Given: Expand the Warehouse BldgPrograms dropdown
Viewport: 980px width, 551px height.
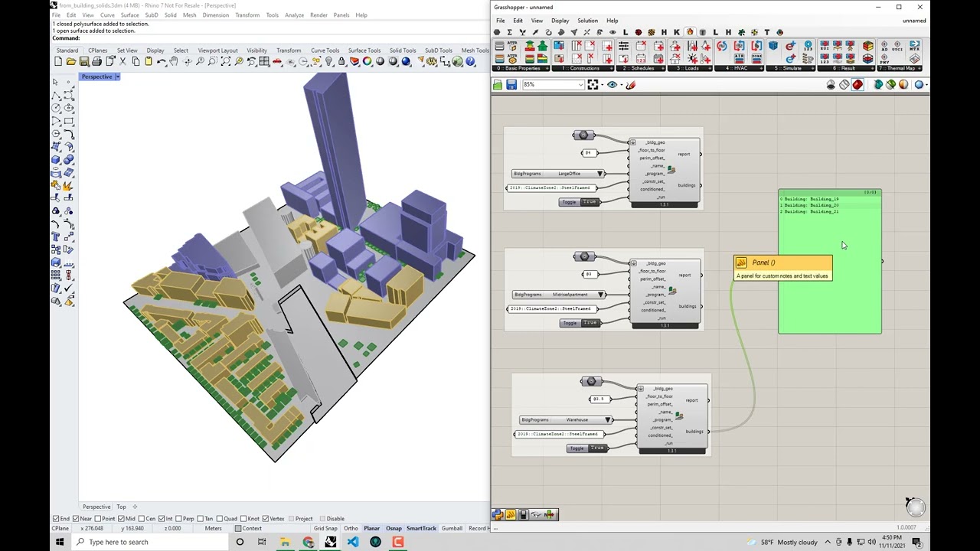Looking at the screenshot, I should 608,420.
